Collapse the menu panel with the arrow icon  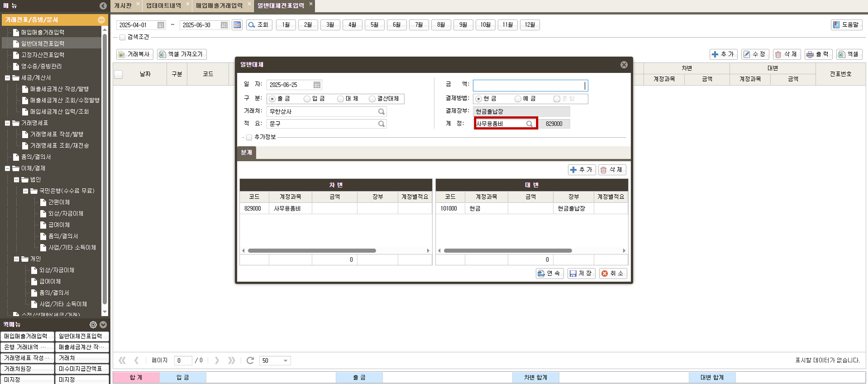point(103,6)
